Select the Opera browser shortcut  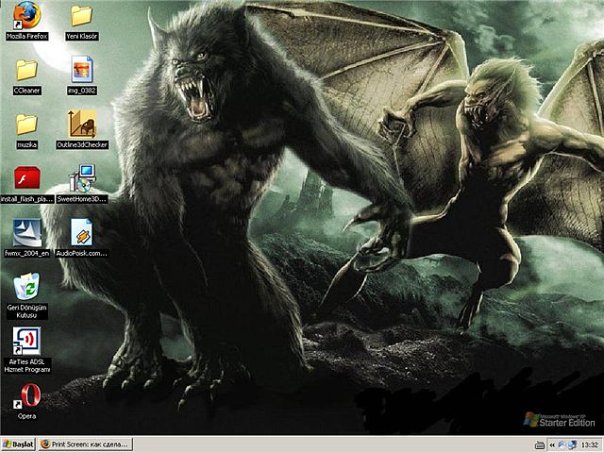27,397
